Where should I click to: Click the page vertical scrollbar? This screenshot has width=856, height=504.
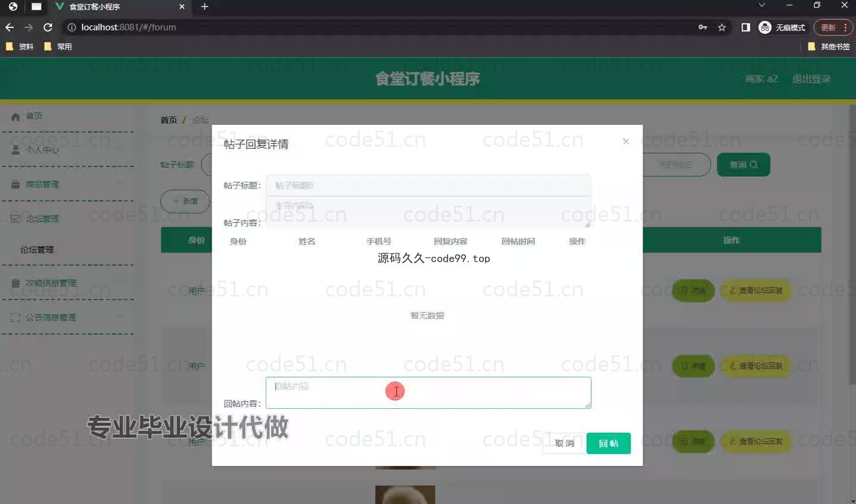point(853,244)
